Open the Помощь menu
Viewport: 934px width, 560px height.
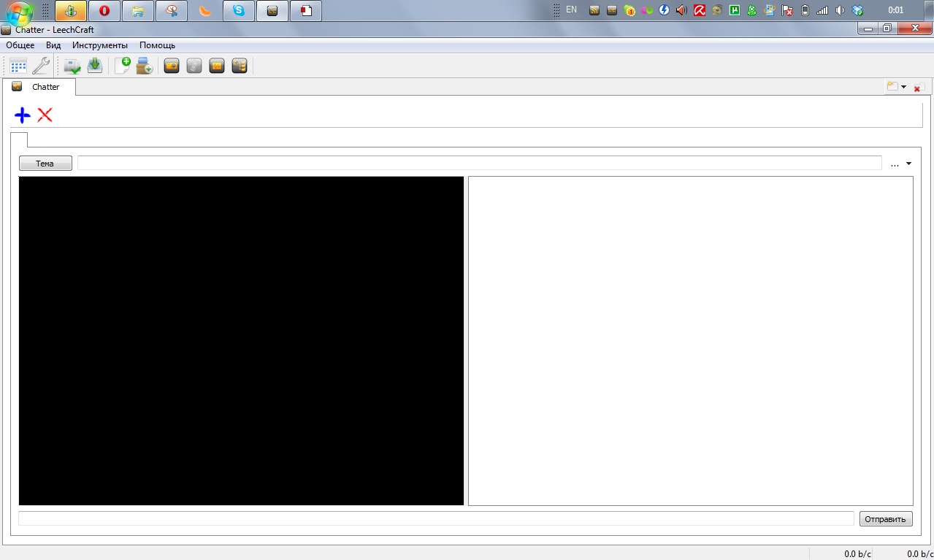point(157,45)
